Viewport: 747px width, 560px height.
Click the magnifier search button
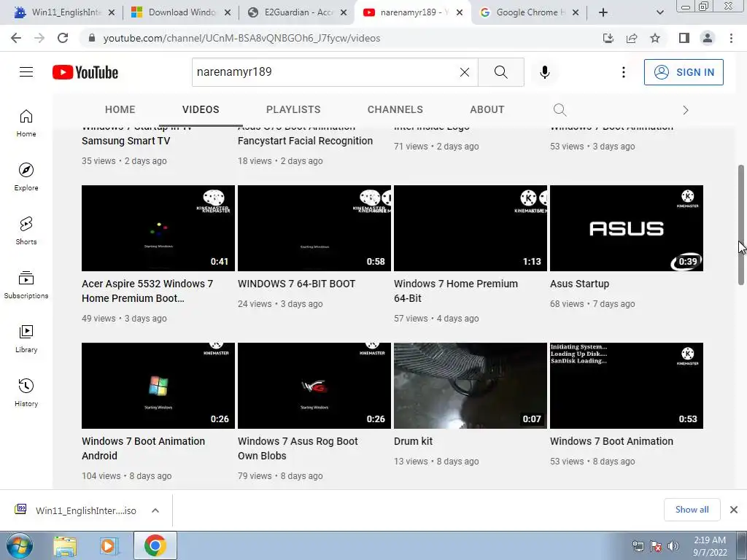click(500, 72)
